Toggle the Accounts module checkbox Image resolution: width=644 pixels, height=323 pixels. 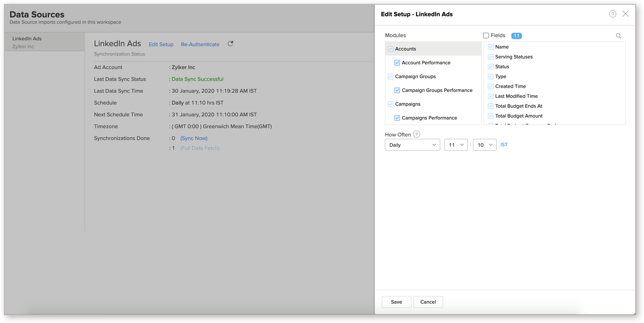click(x=391, y=49)
